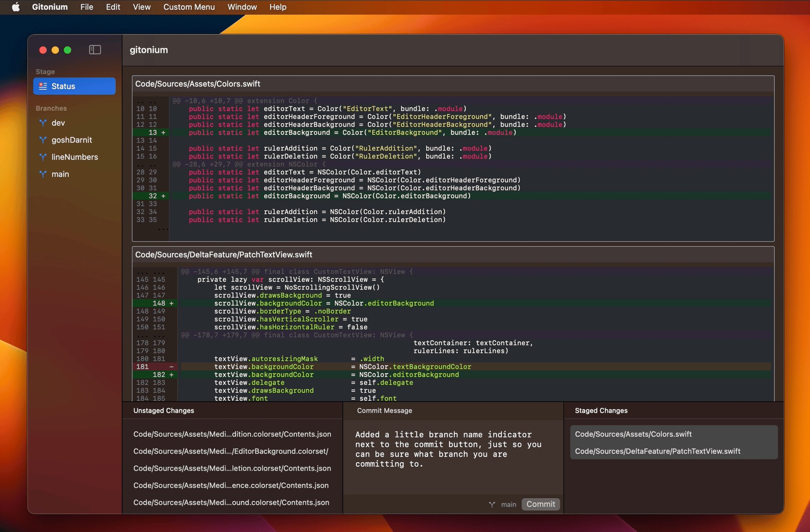Viewport: 810px width, 532px height.
Task: Click the branch icon beside lineNumbers
Action: tap(43, 157)
